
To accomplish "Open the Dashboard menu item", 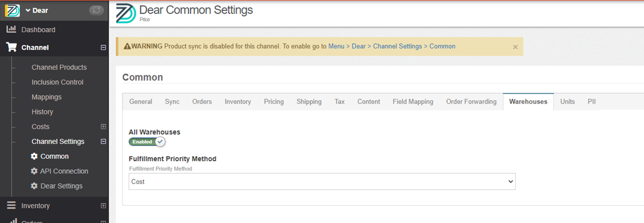I will tap(38, 30).
